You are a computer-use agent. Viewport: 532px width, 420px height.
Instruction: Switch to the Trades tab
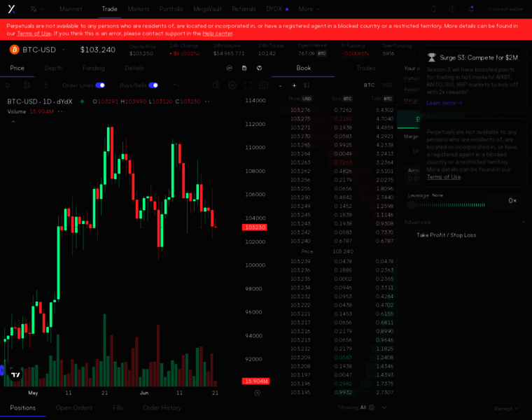365,68
